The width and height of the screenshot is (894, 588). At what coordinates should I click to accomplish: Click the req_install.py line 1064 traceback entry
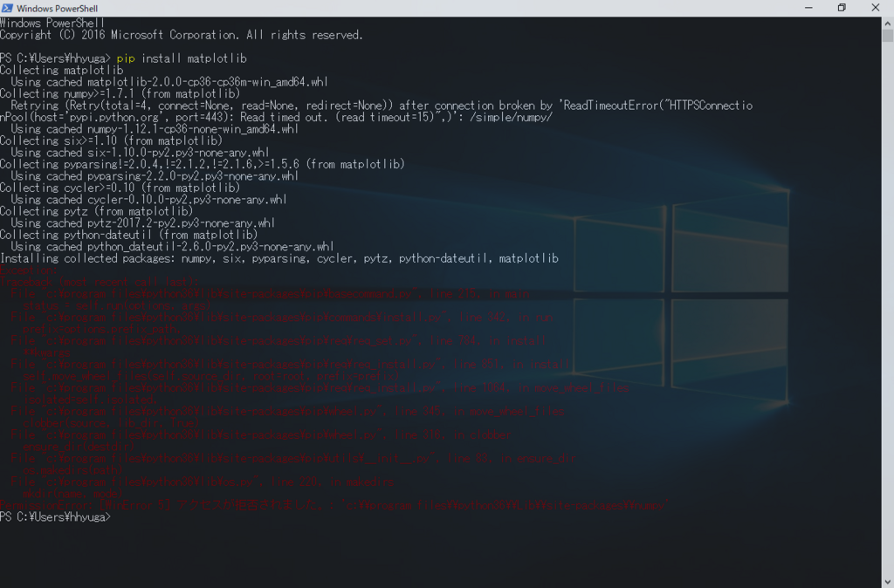(320, 388)
